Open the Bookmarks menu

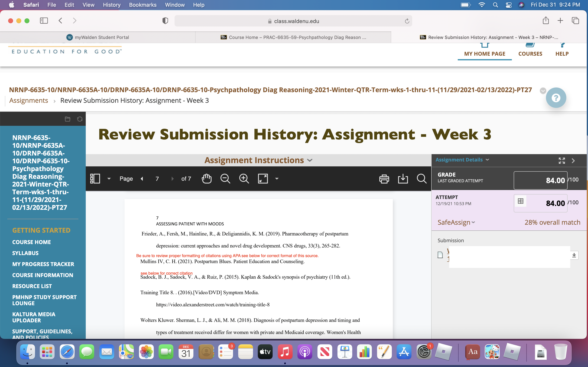point(143,5)
